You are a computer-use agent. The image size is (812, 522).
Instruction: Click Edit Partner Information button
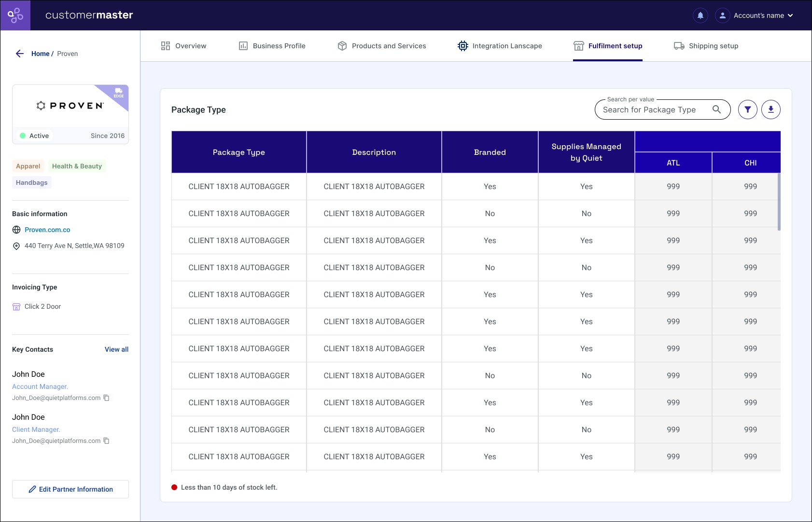point(70,489)
